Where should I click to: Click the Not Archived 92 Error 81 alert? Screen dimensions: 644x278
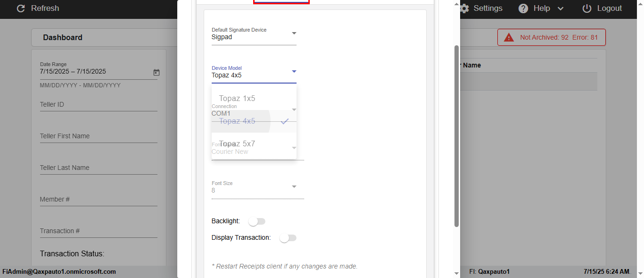tap(552, 37)
